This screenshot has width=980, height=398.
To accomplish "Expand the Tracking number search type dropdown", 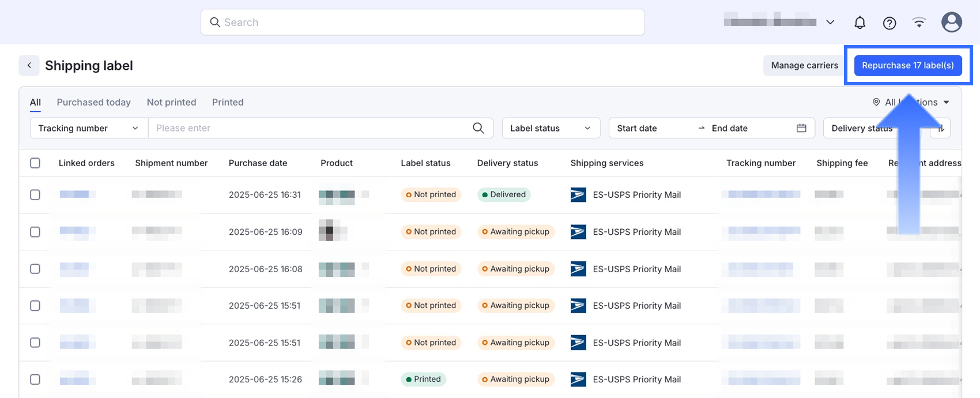I will (x=88, y=128).
